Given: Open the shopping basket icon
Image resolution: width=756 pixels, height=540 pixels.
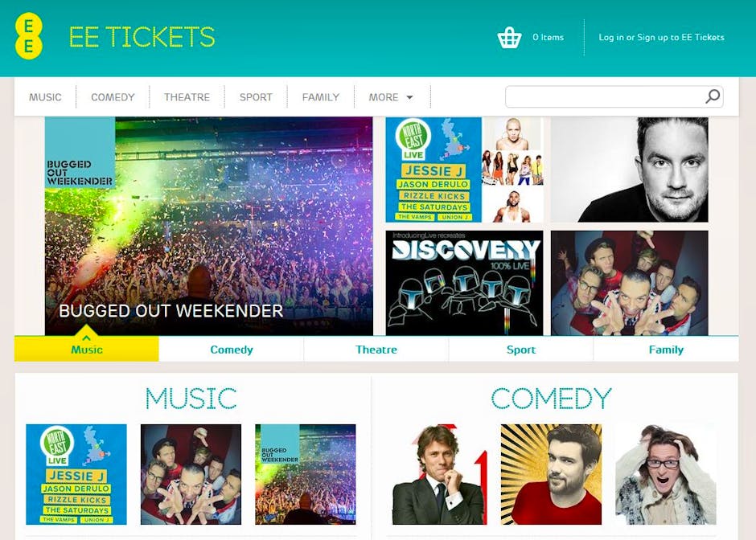Looking at the screenshot, I should 509,38.
